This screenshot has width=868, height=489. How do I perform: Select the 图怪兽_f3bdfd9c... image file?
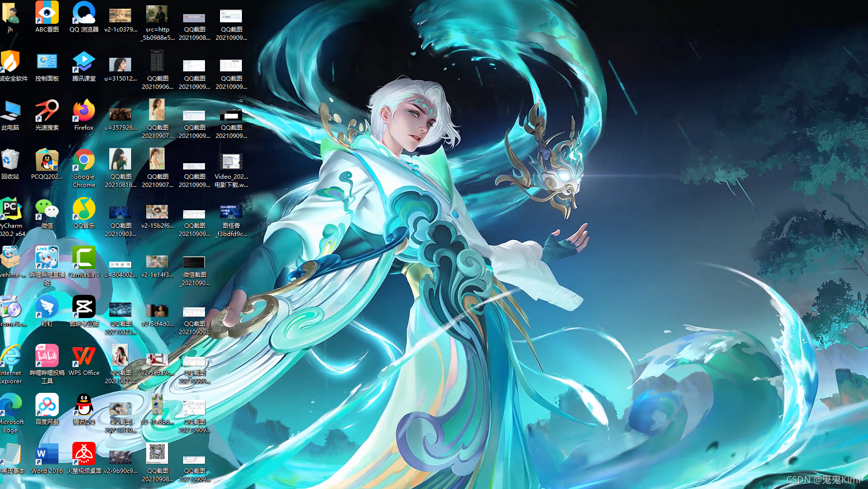point(232,221)
